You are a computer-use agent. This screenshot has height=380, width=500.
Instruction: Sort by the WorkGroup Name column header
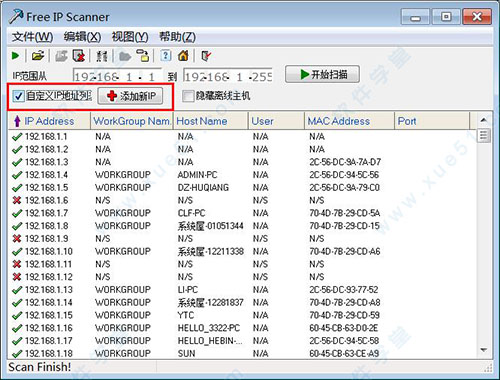click(x=132, y=121)
